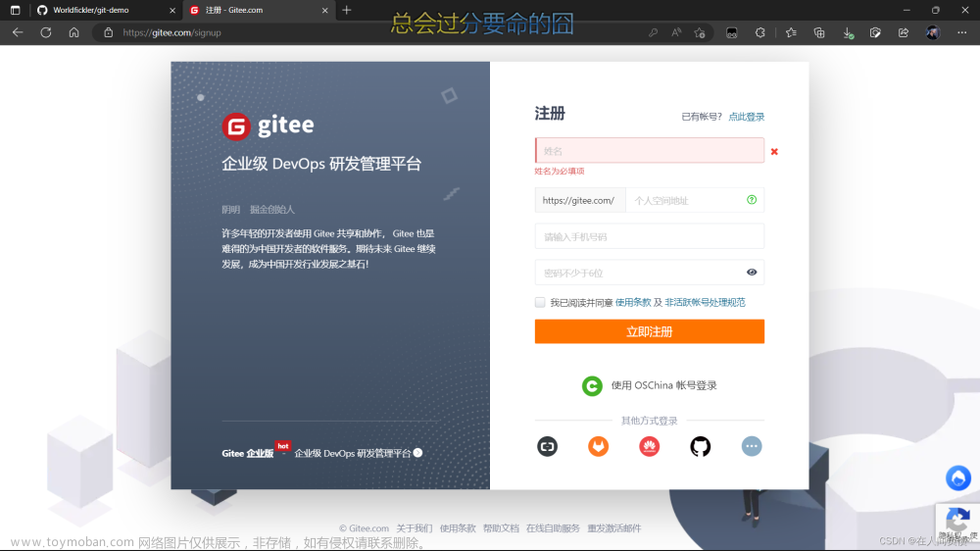This screenshot has height=551, width=980.
Task: Toggle password visibility eye icon
Action: pyautogui.click(x=752, y=272)
